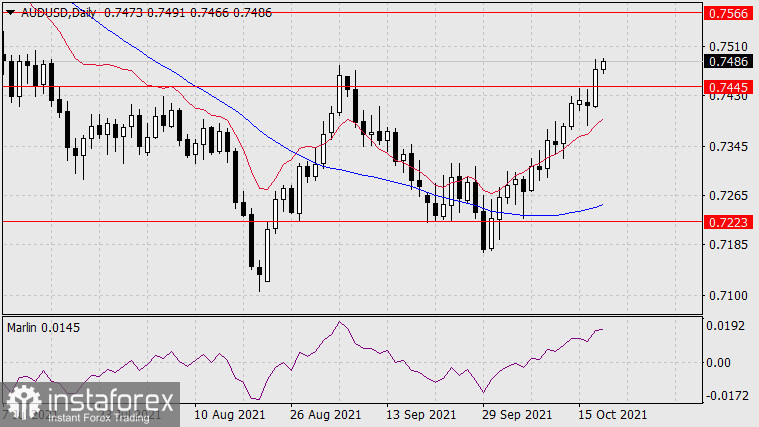Select the 13 Sep 2021 date label
The image size is (759, 427).
(x=421, y=413)
